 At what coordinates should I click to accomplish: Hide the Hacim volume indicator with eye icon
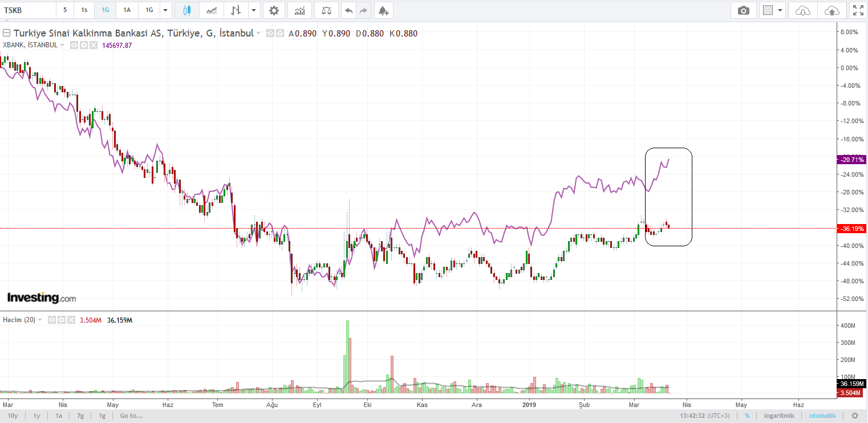click(x=51, y=320)
